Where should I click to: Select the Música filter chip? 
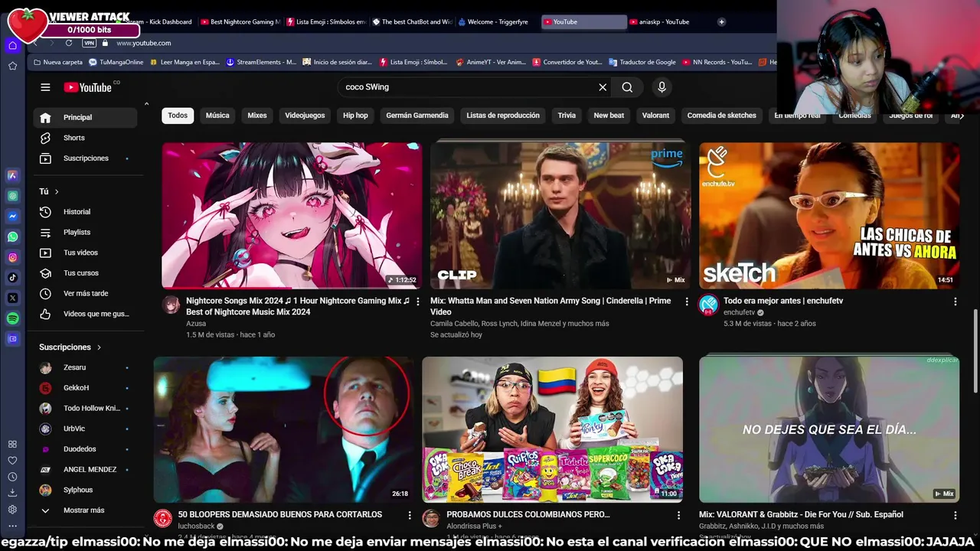[x=217, y=116]
